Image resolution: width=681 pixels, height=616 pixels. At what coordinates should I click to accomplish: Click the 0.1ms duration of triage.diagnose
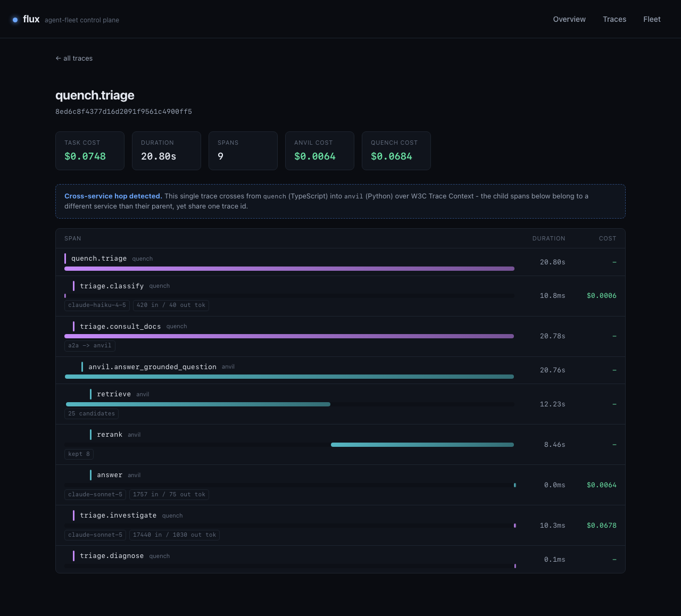pyautogui.click(x=555, y=560)
